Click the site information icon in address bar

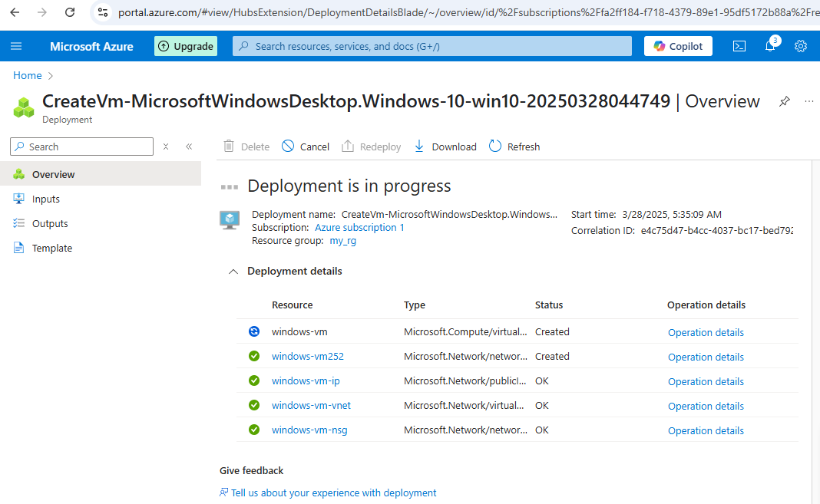(x=103, y=12)
